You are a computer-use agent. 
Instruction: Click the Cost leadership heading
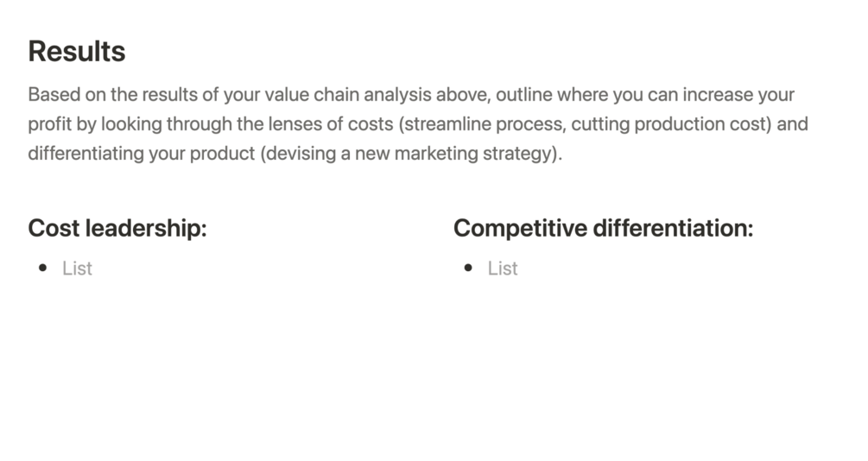point(117,229)
